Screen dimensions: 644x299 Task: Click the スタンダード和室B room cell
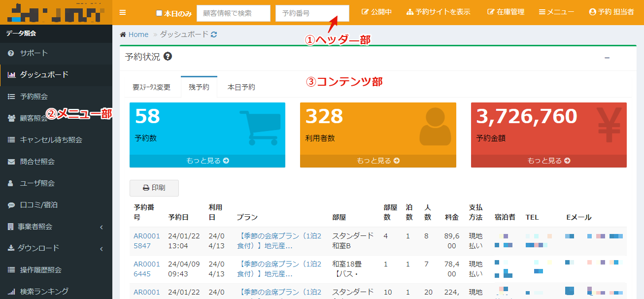tap(353, 240)
